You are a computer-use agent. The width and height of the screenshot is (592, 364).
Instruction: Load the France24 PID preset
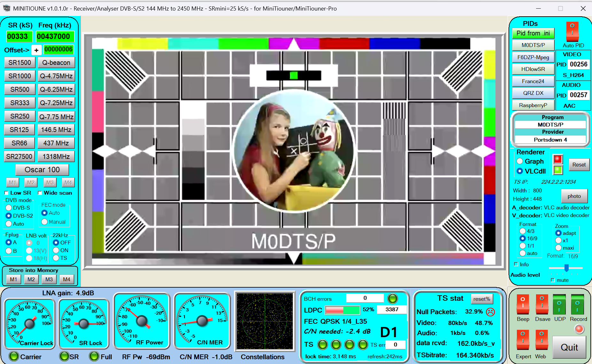pyautogui.click(x=533, y=81)
